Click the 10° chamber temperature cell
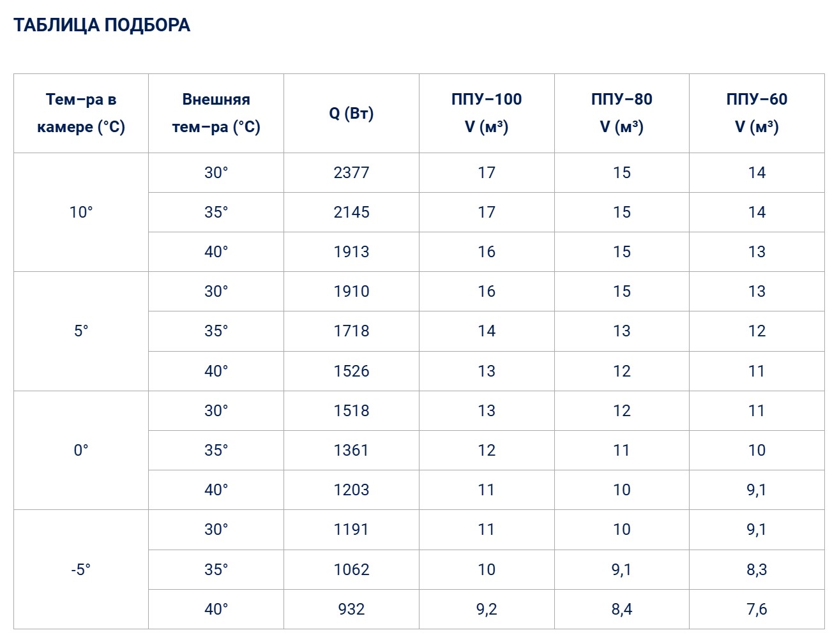The image size is (839, 644). 81,213
